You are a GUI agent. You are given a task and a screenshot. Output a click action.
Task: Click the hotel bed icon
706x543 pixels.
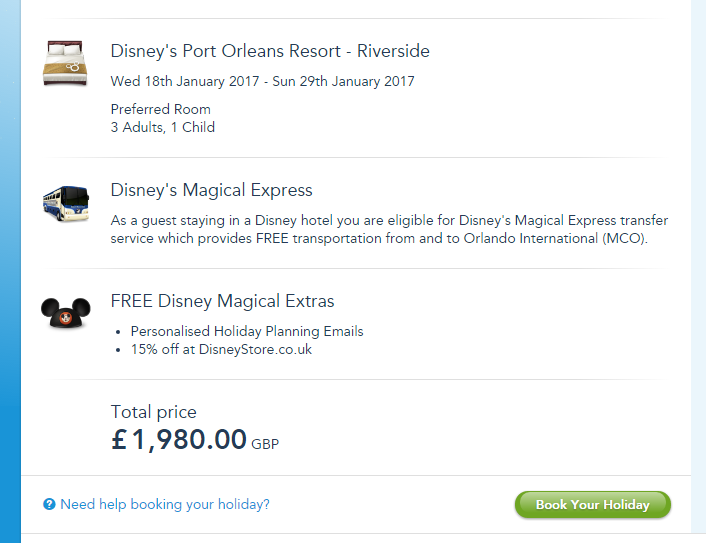66,63
